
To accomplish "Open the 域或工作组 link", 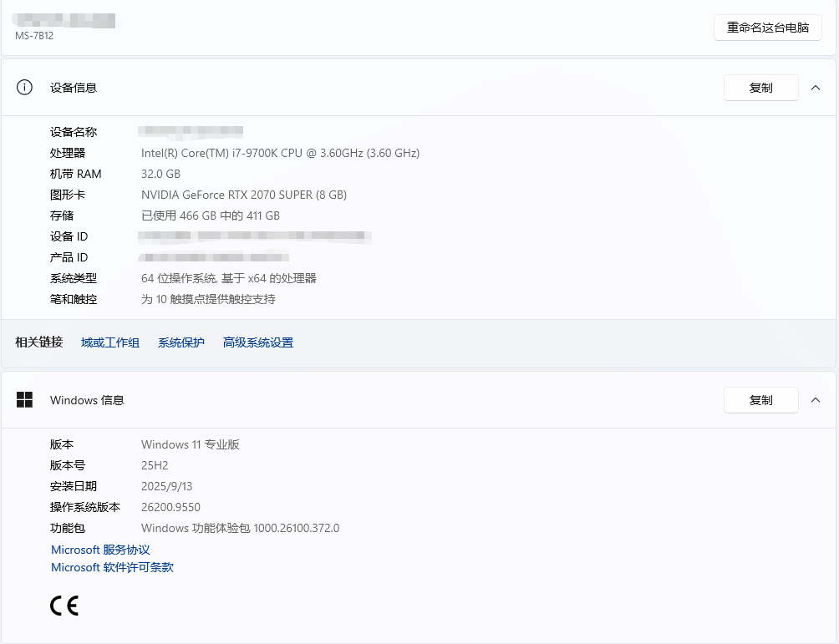I will [110, 342].
